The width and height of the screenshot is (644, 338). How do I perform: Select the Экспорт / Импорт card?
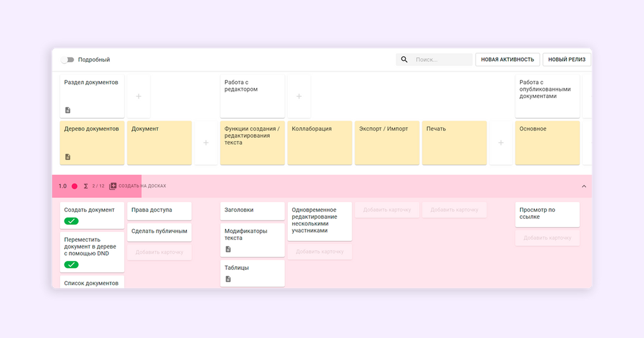[x=387, y=143]
